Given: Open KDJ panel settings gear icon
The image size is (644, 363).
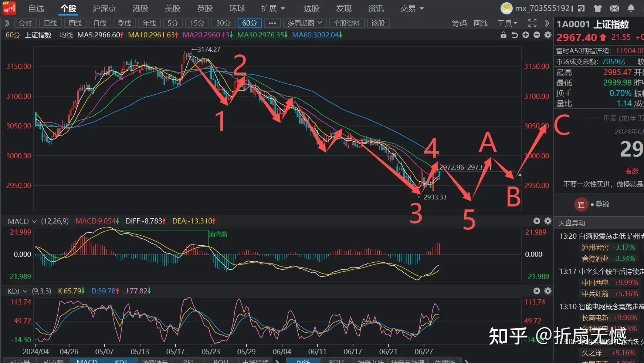Looking at the screenshot, I should 548,291.
